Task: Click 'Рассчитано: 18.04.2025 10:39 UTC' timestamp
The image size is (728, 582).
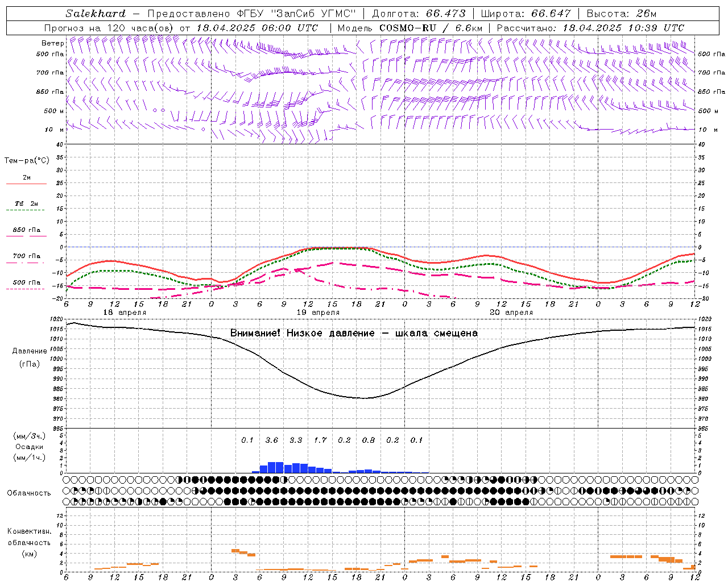Action: (590, 28)
